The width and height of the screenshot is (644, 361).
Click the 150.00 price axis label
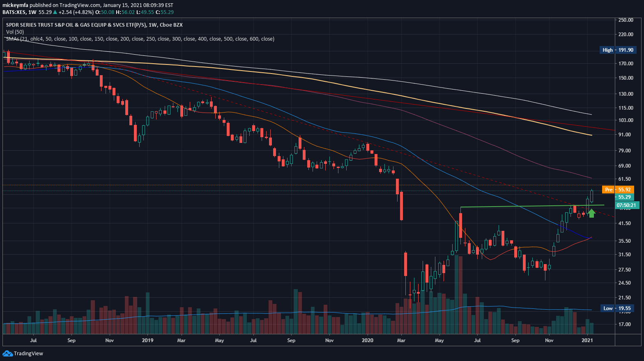tap(626, 78)
